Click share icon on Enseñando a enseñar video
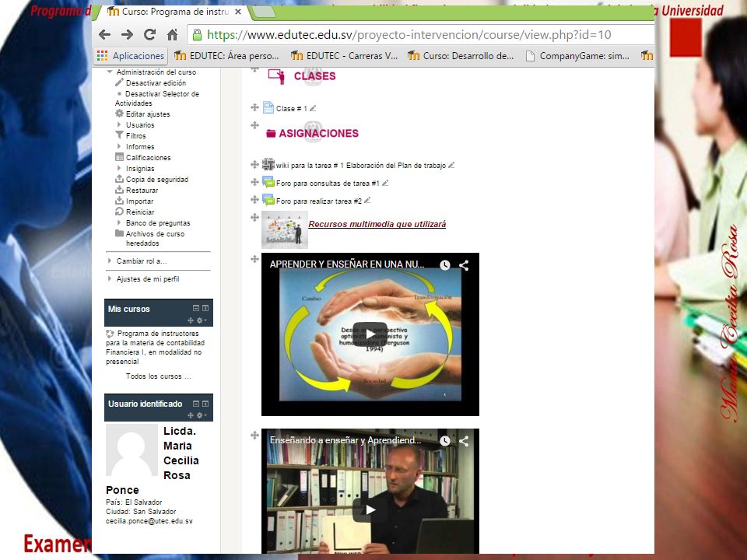This screenshot has height=560, width=747. point(464,441)
